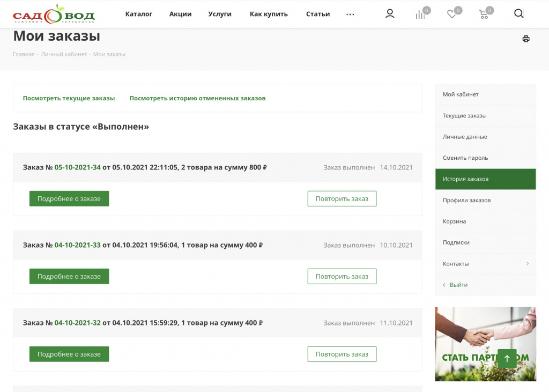This screenshot has width=549, height=392.
Task: Open order number 04-10-2021-32 link
Action: (x=77, y=323)
